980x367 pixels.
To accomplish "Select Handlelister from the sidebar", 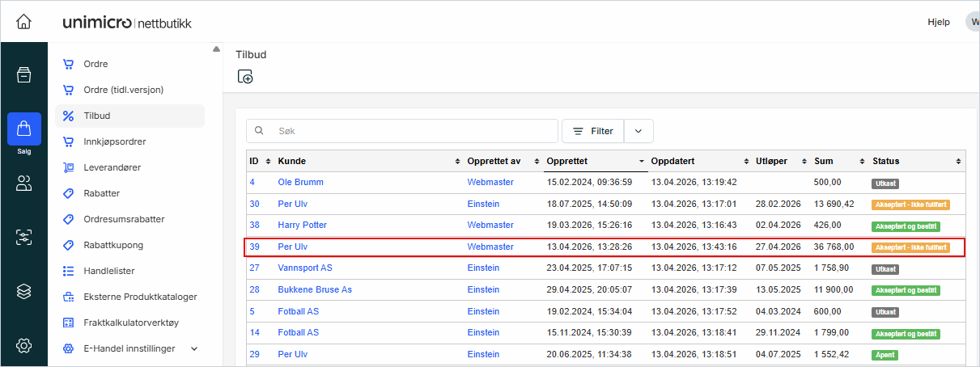I will pyautogui.click(x=108, y=271).
